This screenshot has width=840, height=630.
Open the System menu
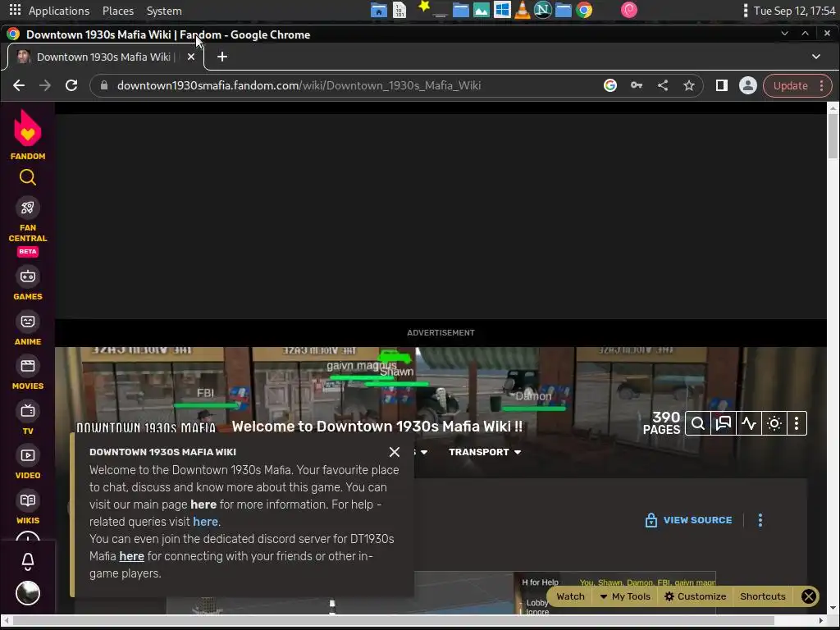(x=164, y=11)
